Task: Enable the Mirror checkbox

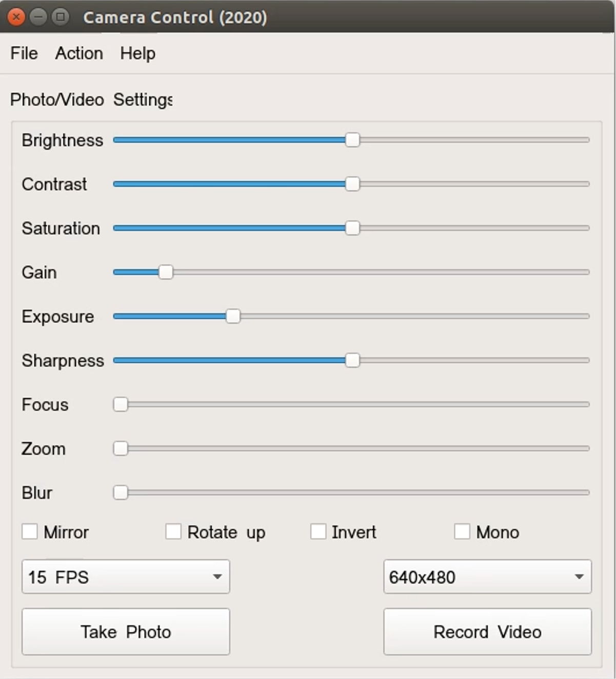Action: coord(30,532)
